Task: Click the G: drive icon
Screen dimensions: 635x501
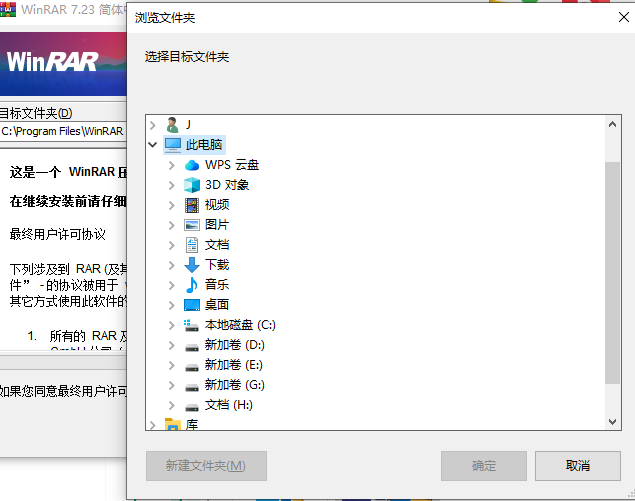Action: [x=192, y=387]
